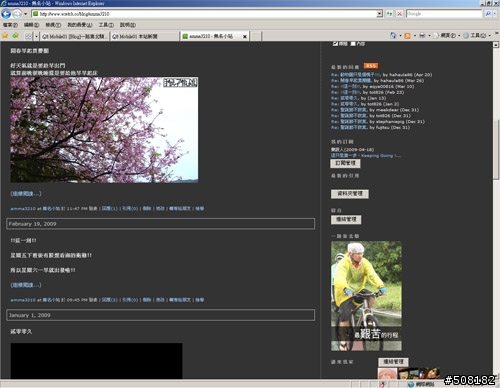Open the 工具(O) gear menu in command bar
The height and width of the screenshot is (388, 500).
tap(476, 35)
